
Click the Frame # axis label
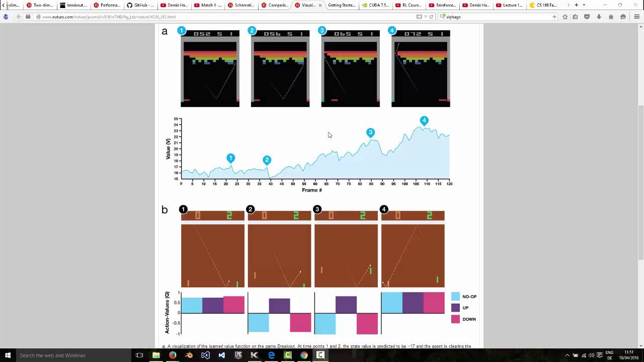pyautogui.click(x=312, y=190)
